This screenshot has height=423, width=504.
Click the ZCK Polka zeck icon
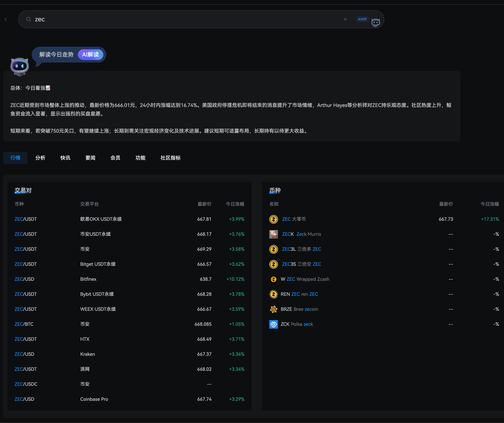tap(273, 324)
